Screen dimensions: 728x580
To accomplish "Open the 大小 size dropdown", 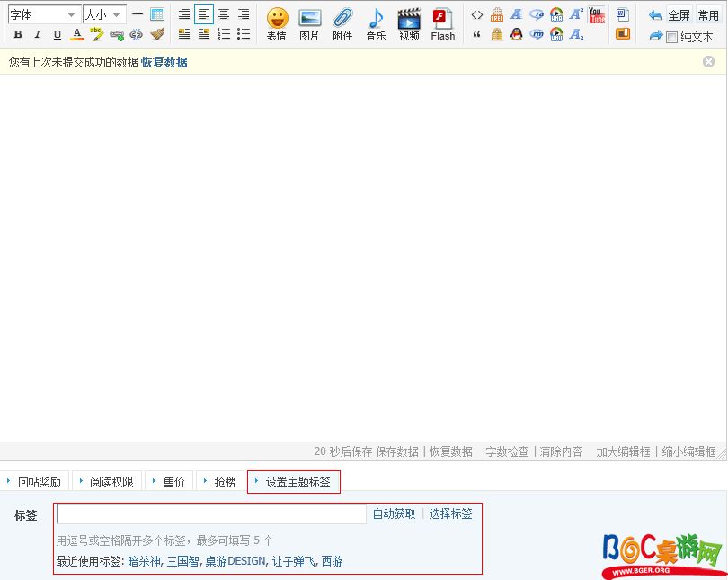I will click(104, 15).
